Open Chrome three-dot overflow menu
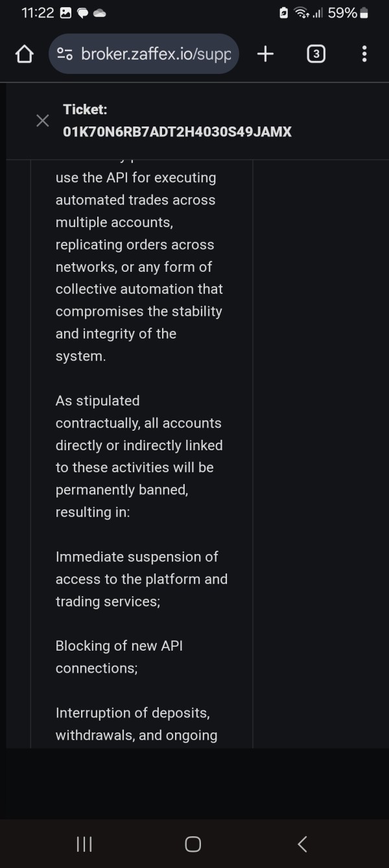The height and width of the screenshot is (868, 389). click(364, 54)
